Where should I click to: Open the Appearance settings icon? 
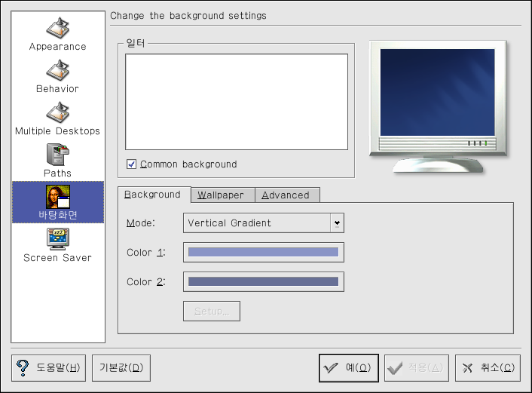pos(57,28)
